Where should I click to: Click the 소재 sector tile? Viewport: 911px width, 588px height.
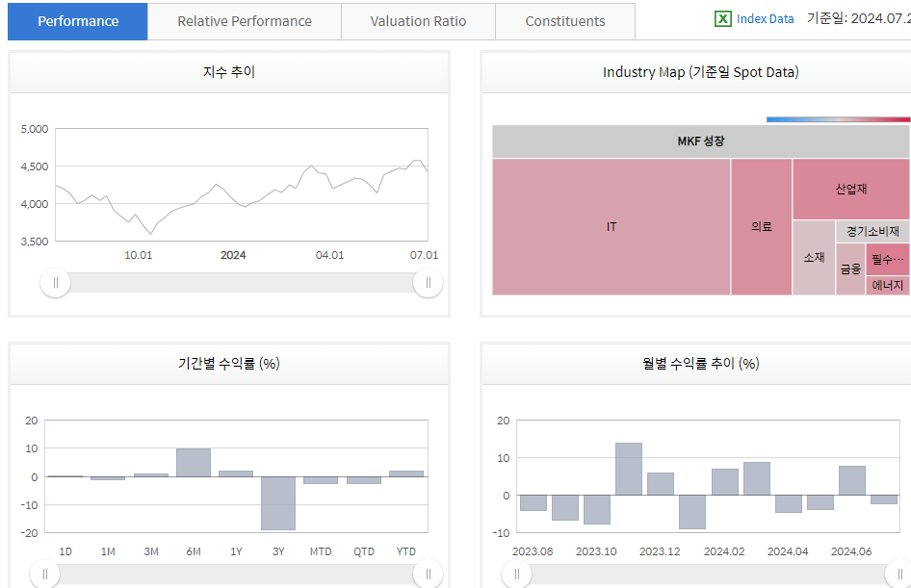[x=814, y=258]
